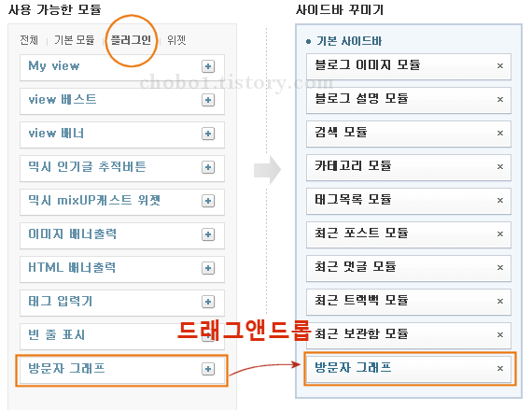The width and height of the screenshot is (532, 410).
Task: Click plus icon beside 이미지 배너출력
Action: pyautogui.click(x=208, y=234)
